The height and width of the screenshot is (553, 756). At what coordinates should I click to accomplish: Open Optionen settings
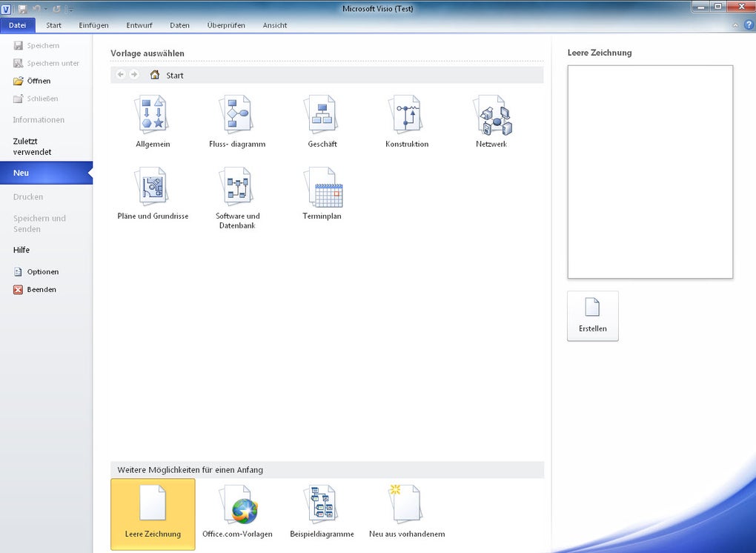[36, 271]
